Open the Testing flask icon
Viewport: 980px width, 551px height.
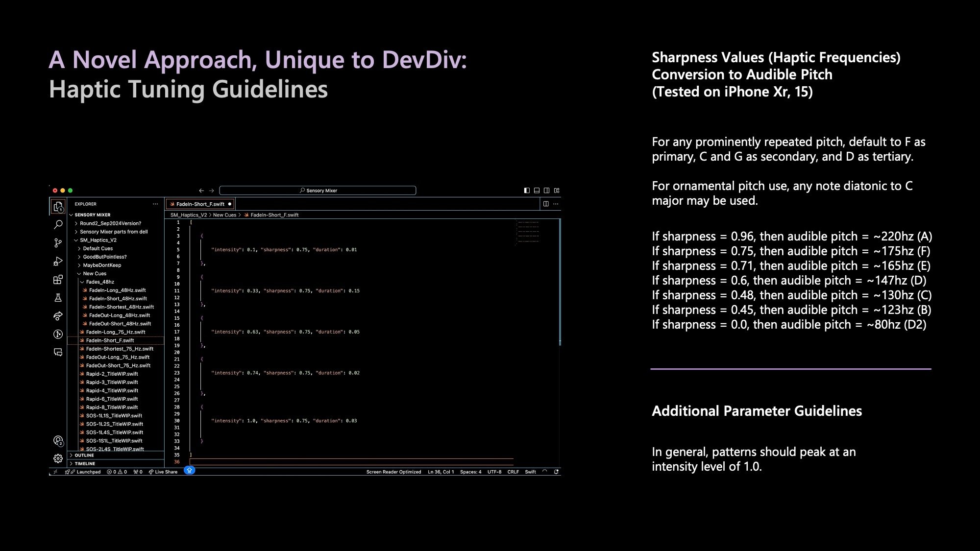click(58, 298)
